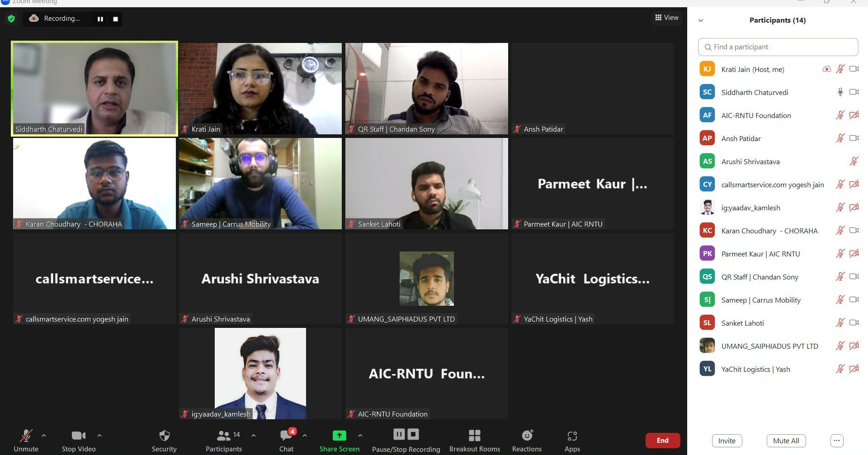Collapse the Participants panel chevron
Image resolution: width=868 pixels, height=455 pixels.
click(x=701, y=20)
